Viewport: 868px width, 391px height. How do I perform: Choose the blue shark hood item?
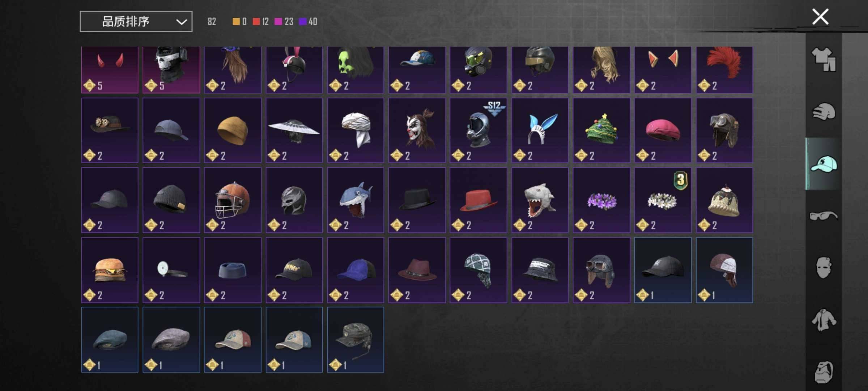(356, 200)
